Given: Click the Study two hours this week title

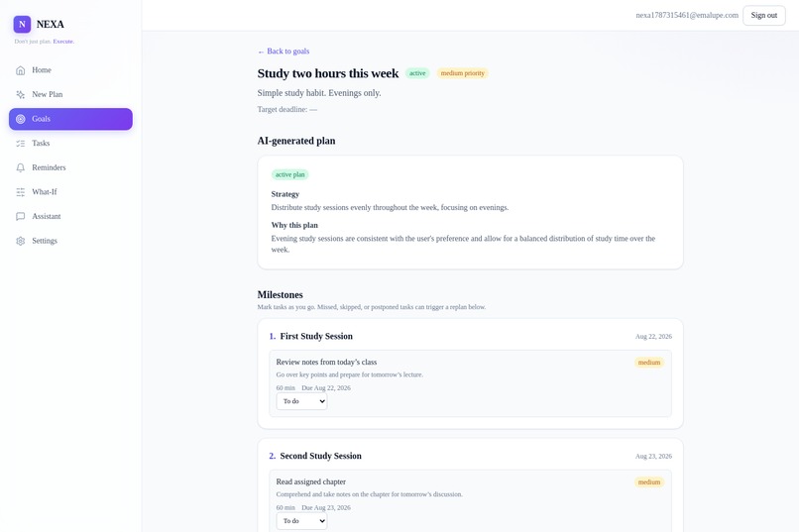Looking at the screenshot, I should pyautogui.click(x=328, y=73).
